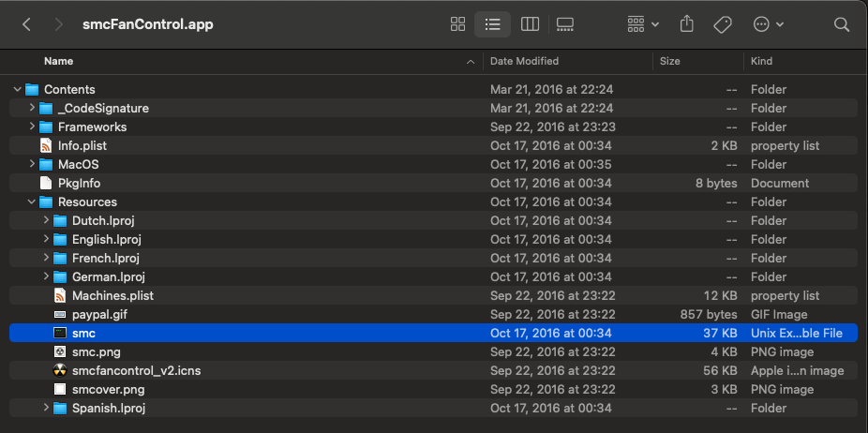The image size is (868, 433).
Task: Select the Contents folder icon
Action: click(x=32, y=89)
